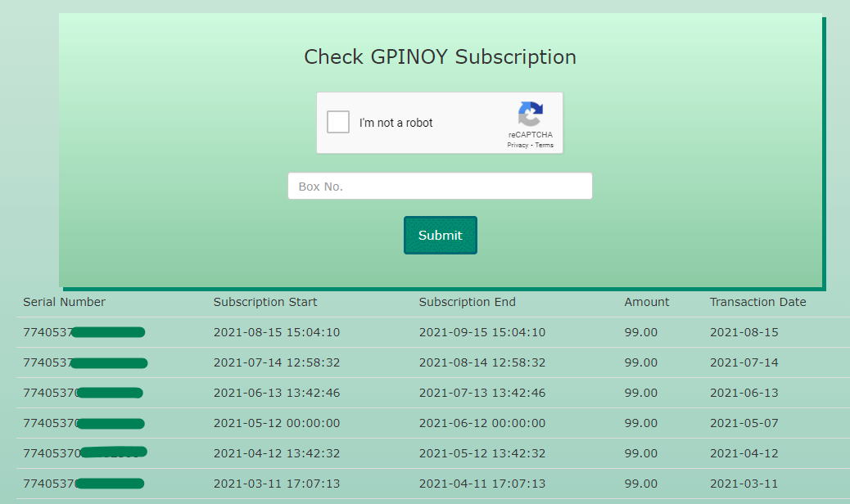This screenshot has height=504, width=850.
Task: Select the Serial Number column header
Action: [x=64, y=302]
